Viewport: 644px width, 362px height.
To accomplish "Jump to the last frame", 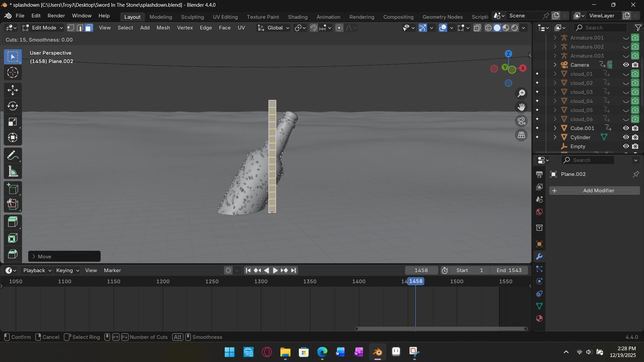I will [293, 270].
